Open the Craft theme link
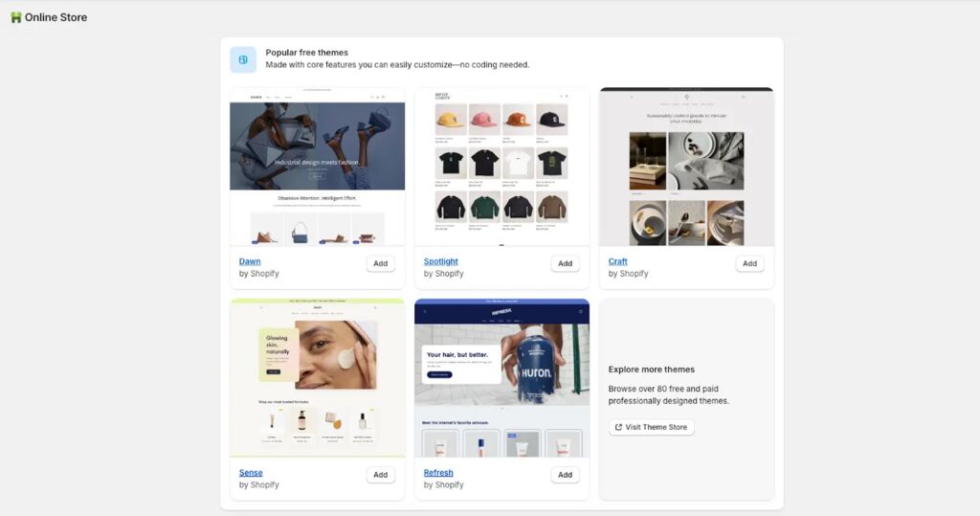This screenshot has height=516, width=980. coord(617,261)
